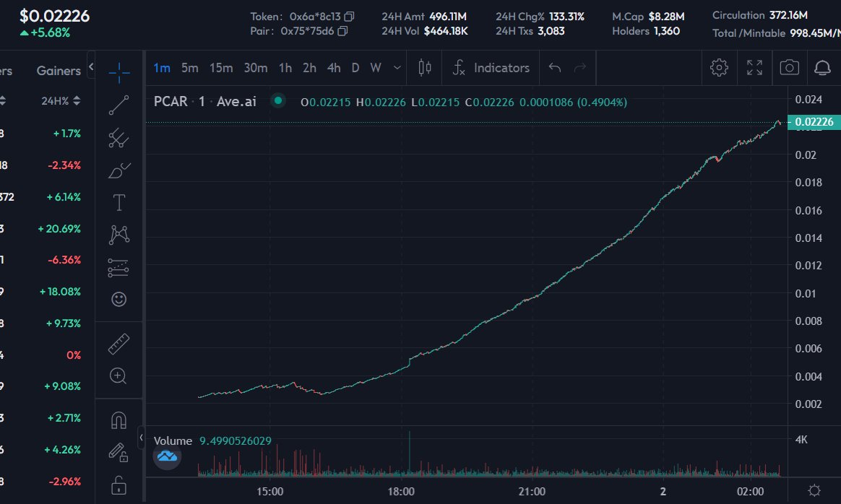Screen dimensions: 841x504
Task: Click the Holders 1,360 value
Action: tap(667, 31)
